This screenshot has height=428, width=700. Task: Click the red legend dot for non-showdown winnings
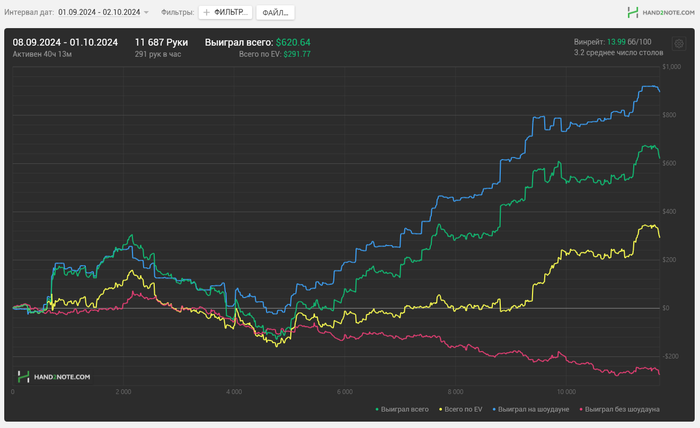click(581, 409)
